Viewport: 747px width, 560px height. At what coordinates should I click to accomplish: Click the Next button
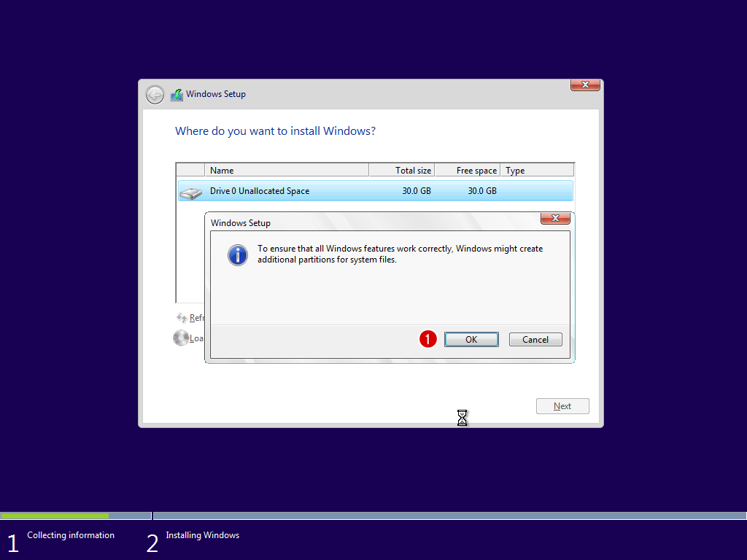click(x=562, y=406)
